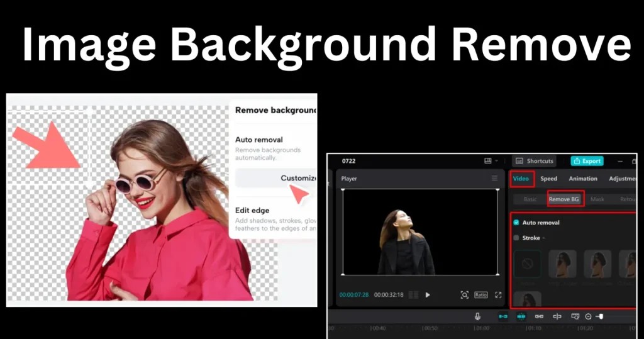Click the 01:00 mark on timeline ruler
The width and height of the screenshot is (644, 339).
coord(482,328)
